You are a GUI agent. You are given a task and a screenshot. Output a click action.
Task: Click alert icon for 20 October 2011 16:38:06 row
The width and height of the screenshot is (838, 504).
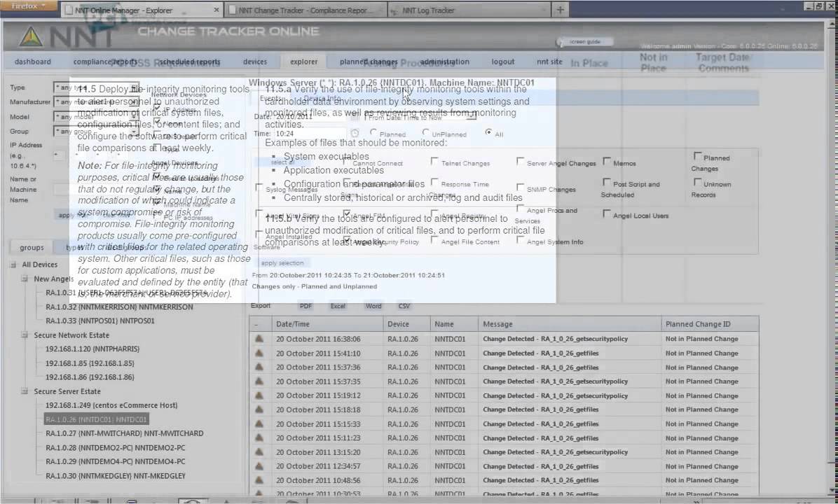259,339
